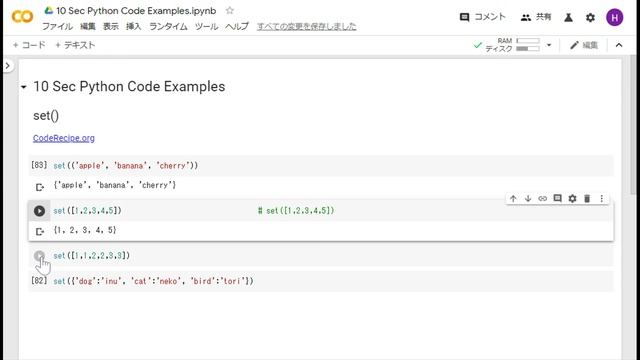Run the set([1,1,2,2,3,3]) cell

point(39,256)
